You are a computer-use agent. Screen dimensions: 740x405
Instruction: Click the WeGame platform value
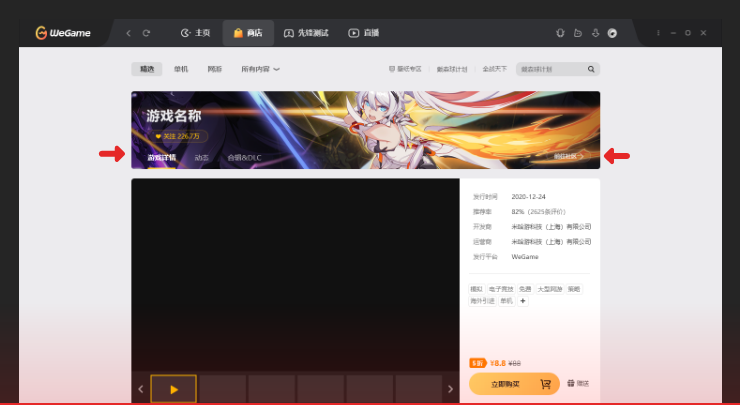(x=525, y=257)
